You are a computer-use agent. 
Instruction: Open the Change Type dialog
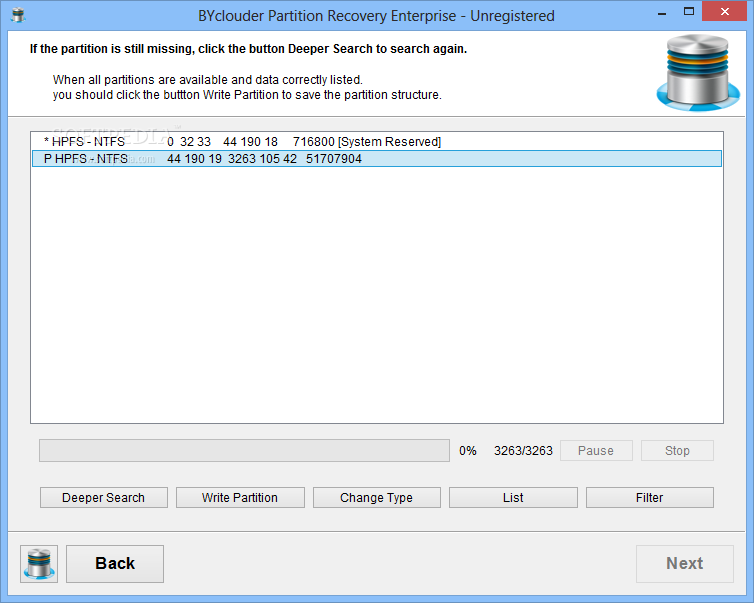(x=377, y=498)
